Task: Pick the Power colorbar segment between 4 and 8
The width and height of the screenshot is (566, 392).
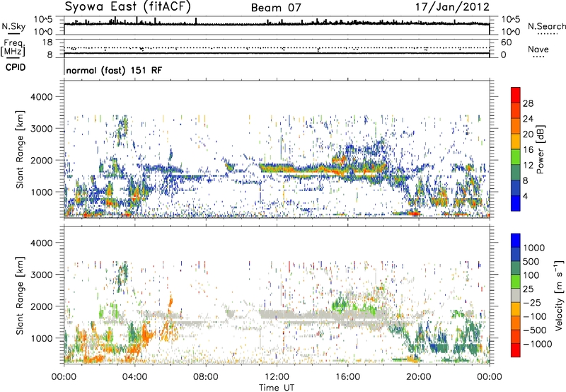Action: [516, 188]
